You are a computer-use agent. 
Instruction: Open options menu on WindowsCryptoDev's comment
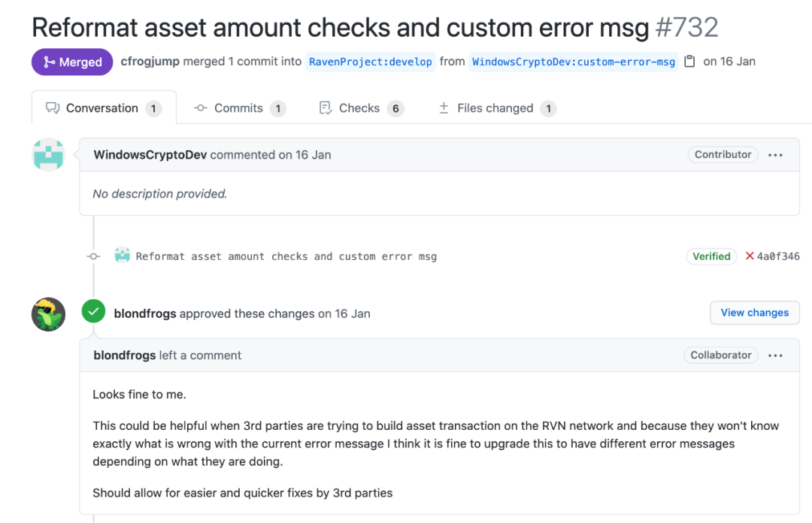click(775, 155)
